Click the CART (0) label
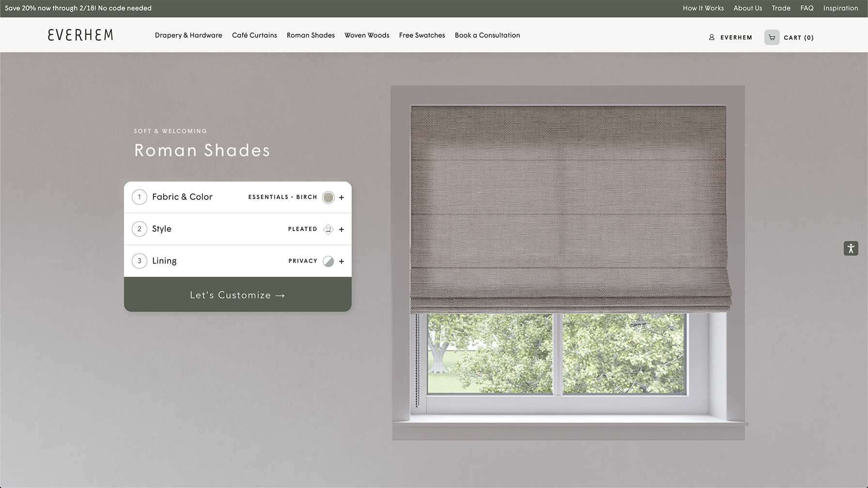The height and width of the screenshot is (488, 868). (799, 37)
